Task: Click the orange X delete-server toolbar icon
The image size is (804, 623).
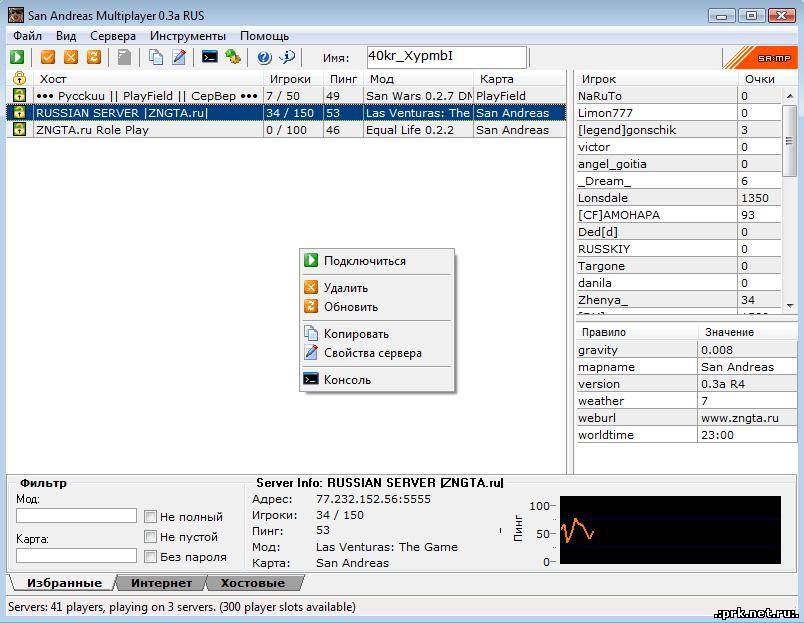Action: 71,57
